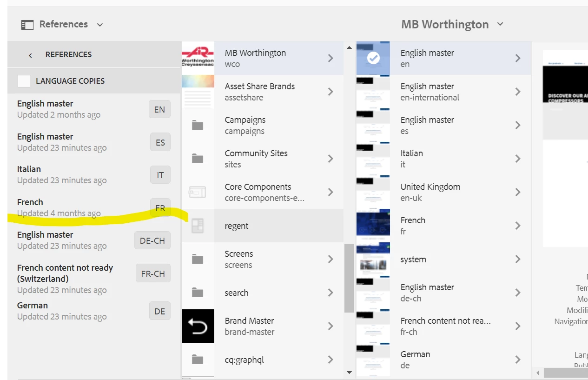The height and width of the screenshot is (380, 588).
Task: Click the English master de-ch thumbnail
Action: (373, 293)
